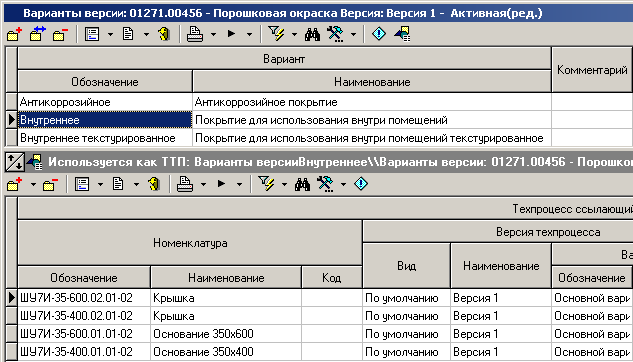Expand tools dropdown arrow in lower toolbar
The image size is (633, 362).
344,185
